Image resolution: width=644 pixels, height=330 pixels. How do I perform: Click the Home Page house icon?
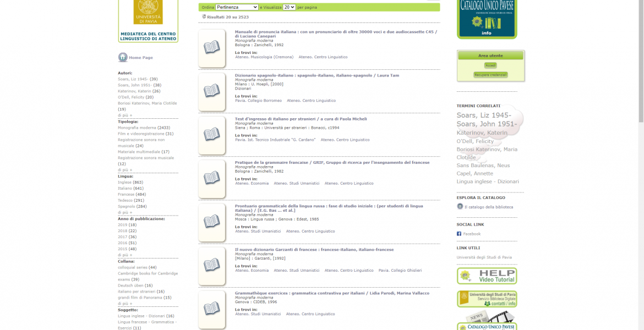click(x=123, y=58)
